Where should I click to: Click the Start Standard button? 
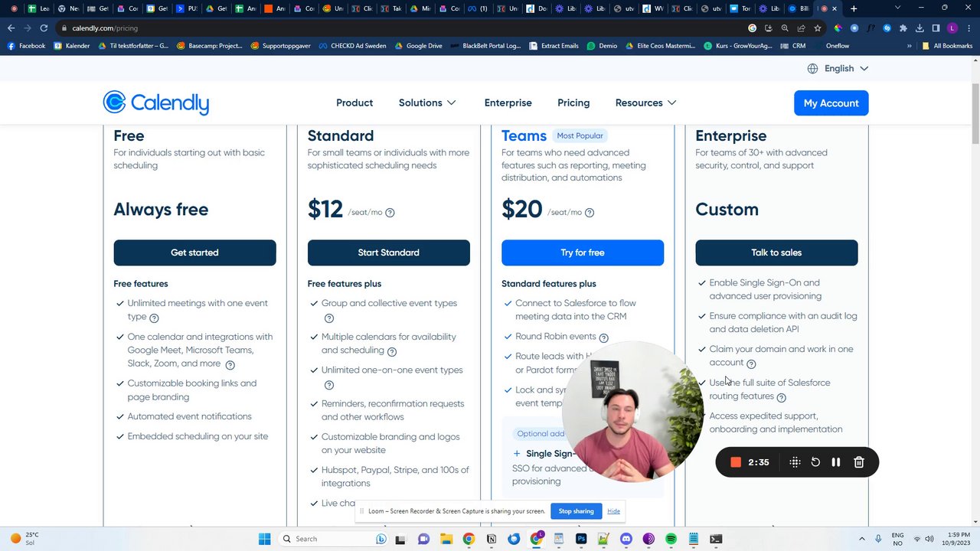388,253
